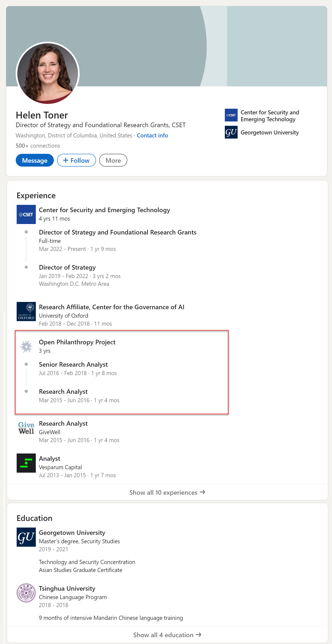Click 'Chinese Language Program' text
This screenshot has height=644, width=332.
[73, 597]
